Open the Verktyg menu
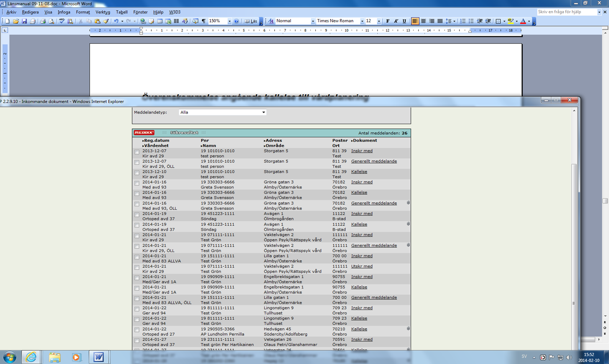Image resolution: width=609 pixels, height=364 pixels. point(103,12)
